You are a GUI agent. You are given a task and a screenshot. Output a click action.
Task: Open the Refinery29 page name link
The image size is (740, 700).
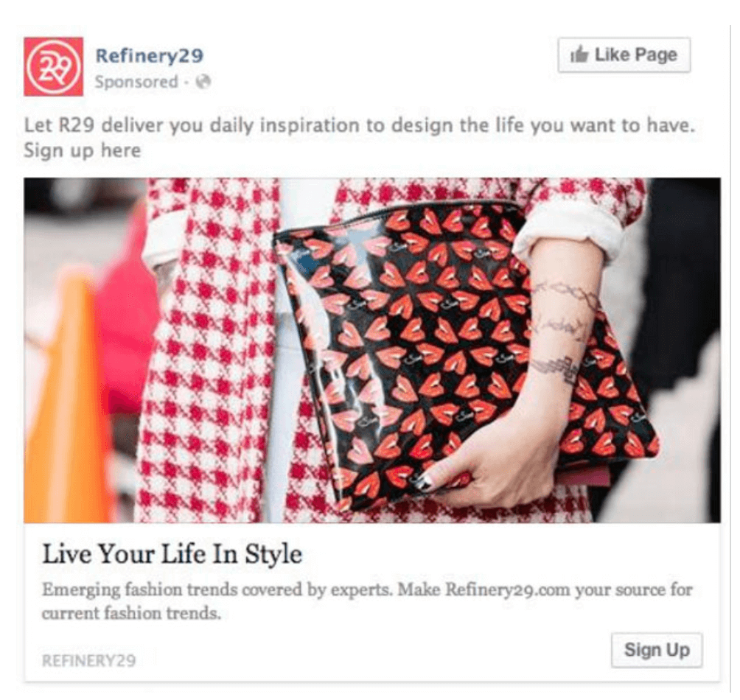coord(149,56)
